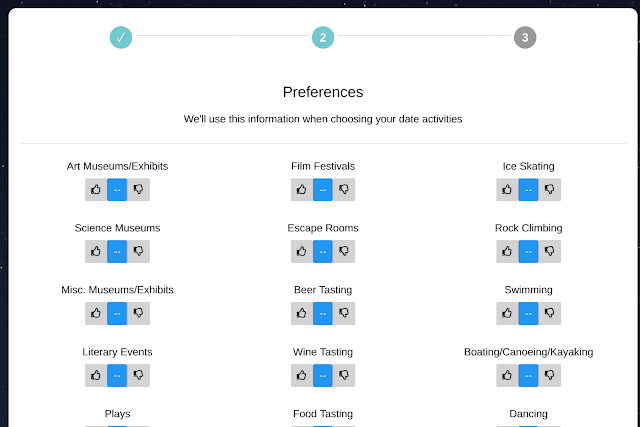Choose neutral for Beer Tasting
The height and width of the screenshot is (427, 640).
322,313
